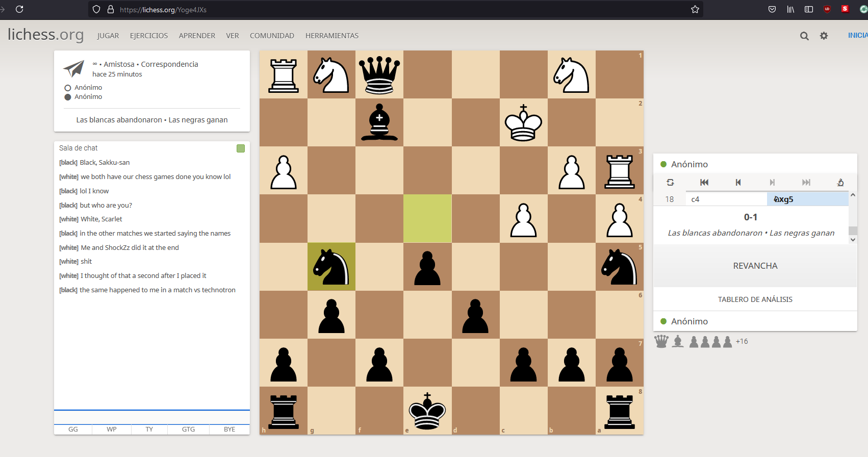This screenshot has height=457, width=868.
Task: Toggle the chat room green checkbox
Action: [241, 148]
